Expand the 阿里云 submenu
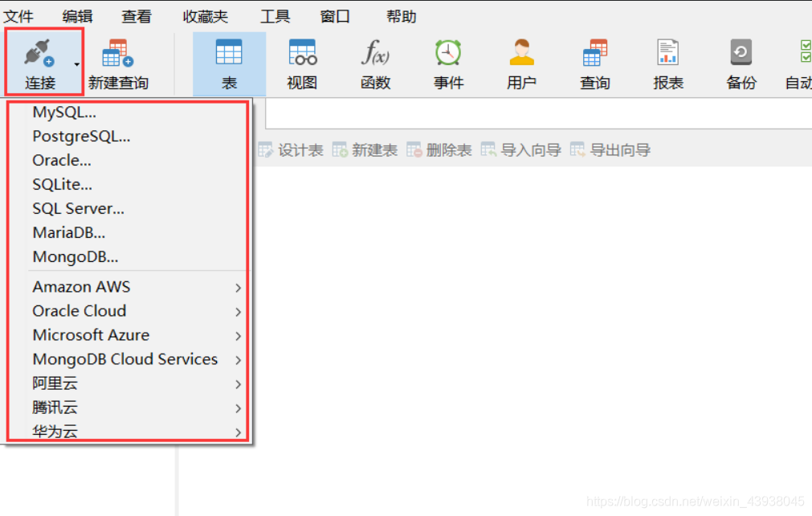The image size is (812, 516). (x=128, y=383)
